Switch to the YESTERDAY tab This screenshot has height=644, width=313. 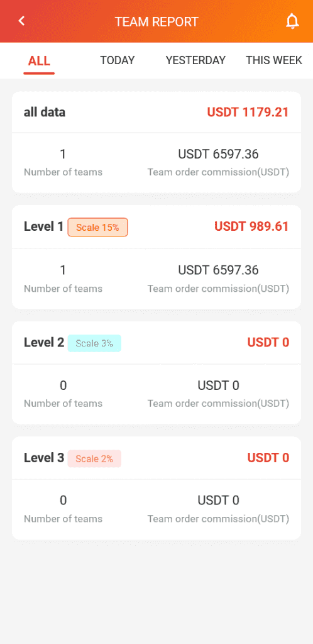[x=195, y=60]
